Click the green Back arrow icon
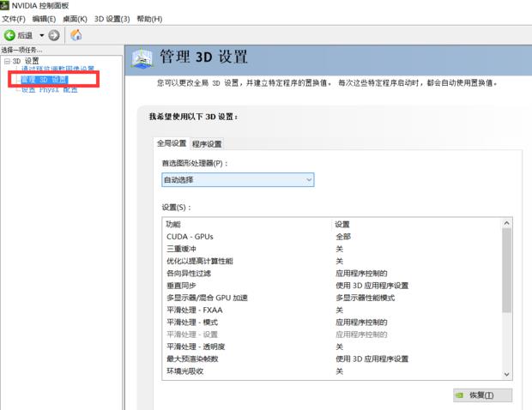The height and width of the screenshot is (410, 532). 10,35
